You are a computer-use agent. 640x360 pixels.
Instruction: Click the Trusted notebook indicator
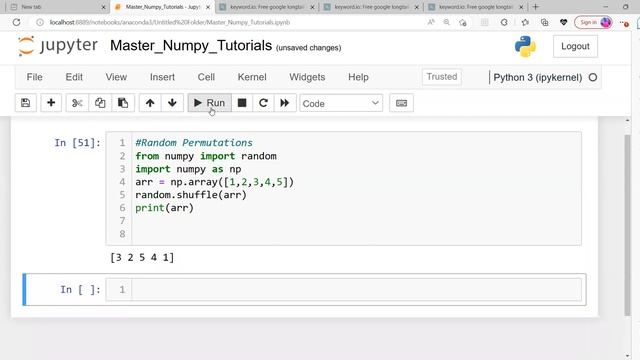pyautogui.click(x=442, y=77)
